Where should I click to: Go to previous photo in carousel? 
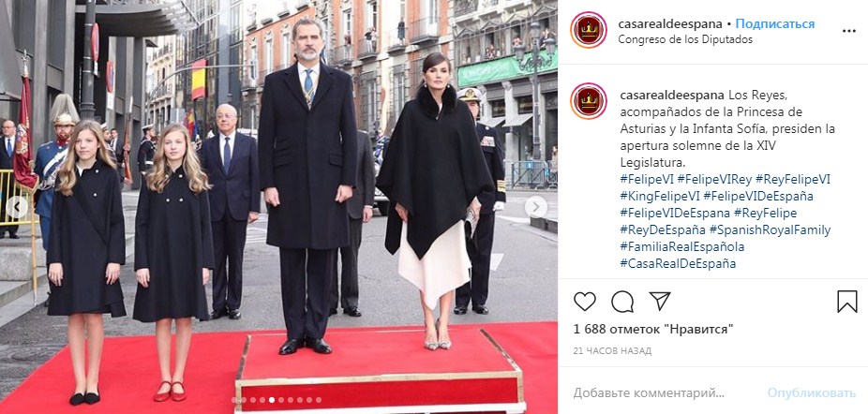pyautogui.click(x=17, y=208)
